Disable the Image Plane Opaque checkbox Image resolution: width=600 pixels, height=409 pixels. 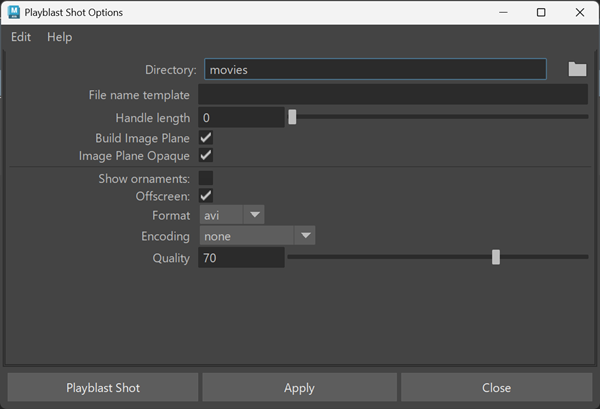click(x=206, y=156)
